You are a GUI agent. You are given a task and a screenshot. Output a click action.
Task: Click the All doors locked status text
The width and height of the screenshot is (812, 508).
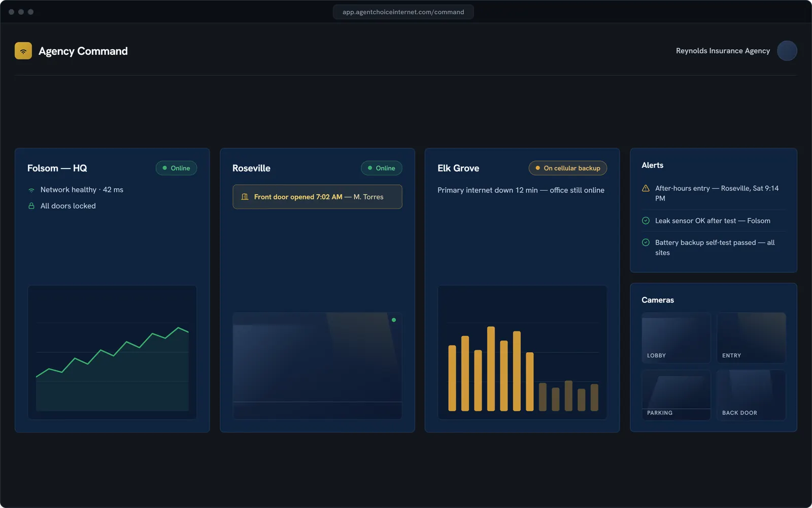(x=68, y=206)
